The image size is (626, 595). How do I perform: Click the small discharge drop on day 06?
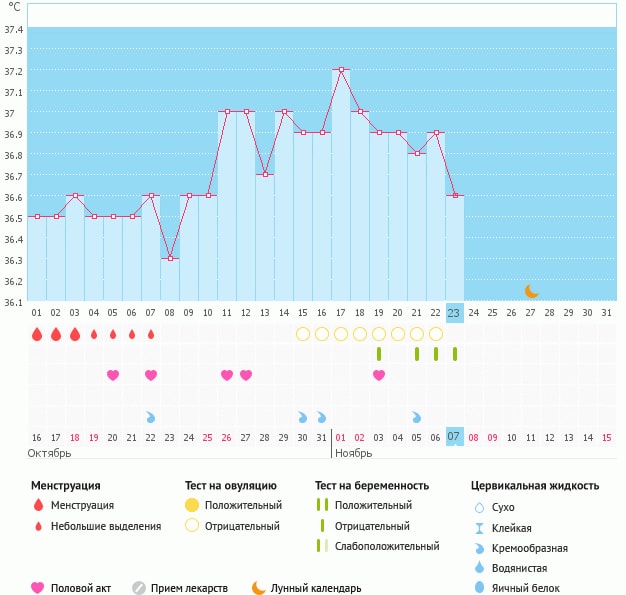pos(132,334)
